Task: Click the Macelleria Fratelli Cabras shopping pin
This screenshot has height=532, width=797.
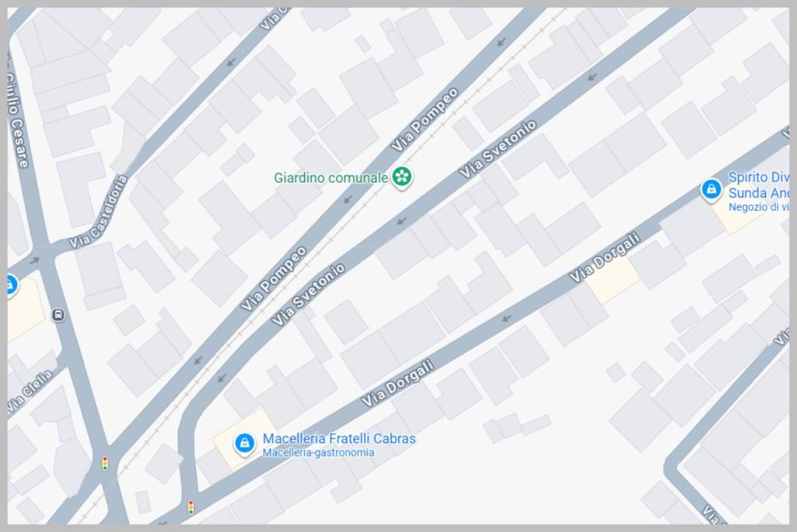Action: 244,443
